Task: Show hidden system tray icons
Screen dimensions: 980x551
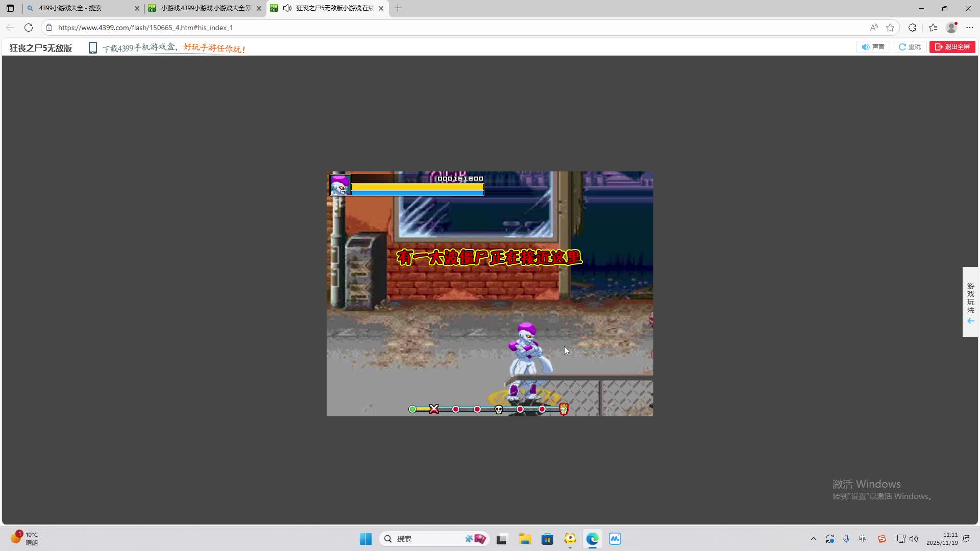Action: (813, 539)
